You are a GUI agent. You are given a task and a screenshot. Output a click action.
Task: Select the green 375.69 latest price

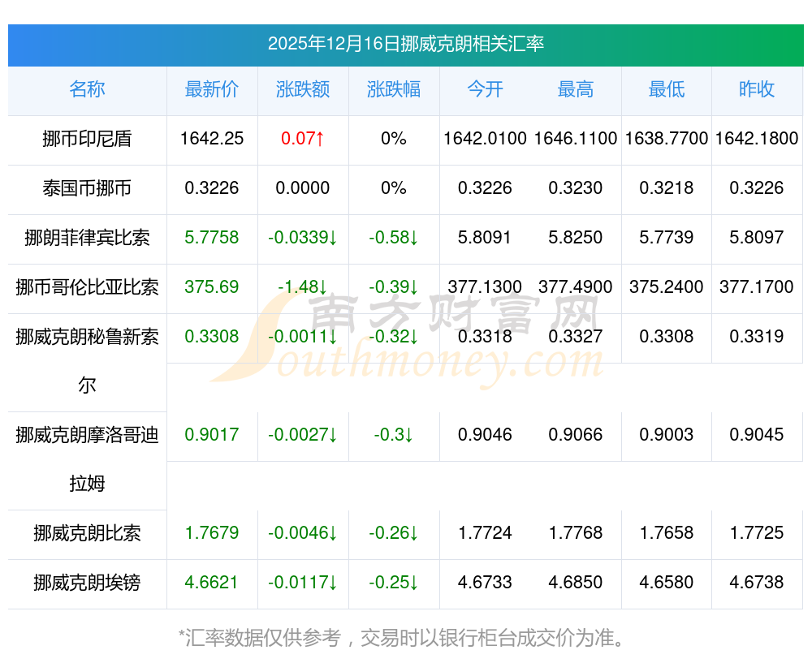212,287
